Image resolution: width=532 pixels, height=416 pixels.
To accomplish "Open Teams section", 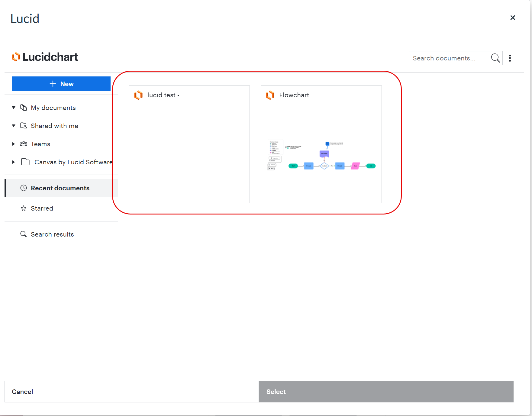I will [x=40, y=144].
